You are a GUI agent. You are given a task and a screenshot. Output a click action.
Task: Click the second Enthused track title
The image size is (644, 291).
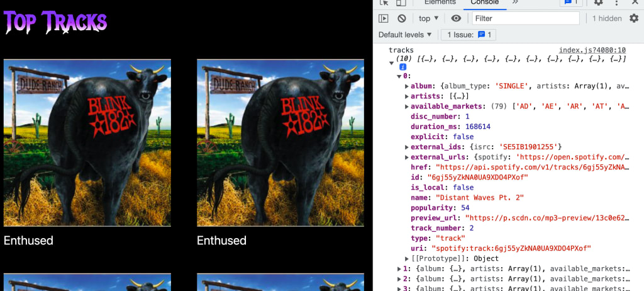[x=221, y=241]
